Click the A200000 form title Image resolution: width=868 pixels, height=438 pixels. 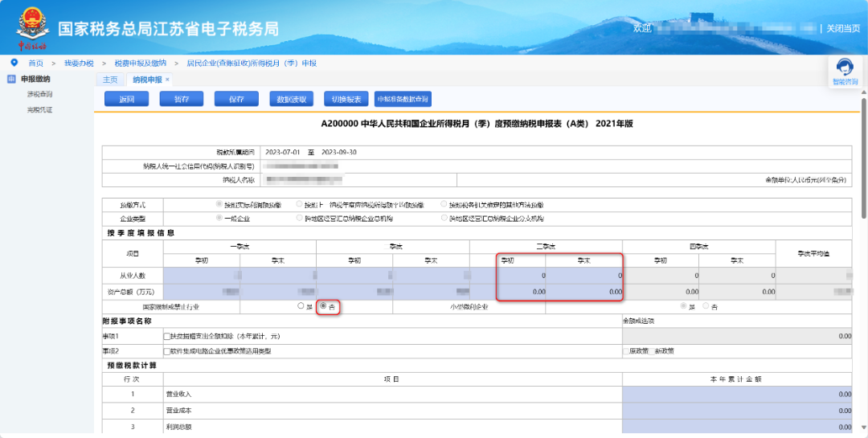tap(477, 124)
